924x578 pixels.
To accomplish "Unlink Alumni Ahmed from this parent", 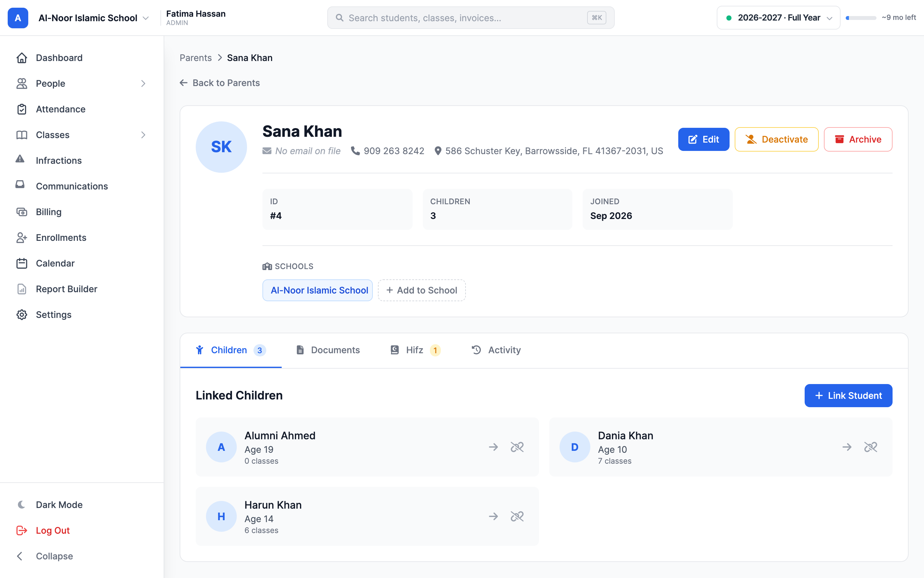I will pos(517,447).
